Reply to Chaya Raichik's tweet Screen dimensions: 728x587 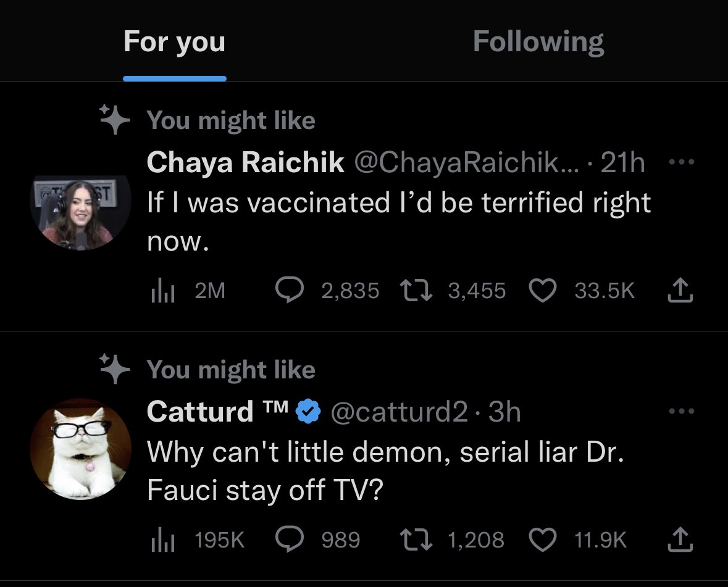(x=288, y=290)
